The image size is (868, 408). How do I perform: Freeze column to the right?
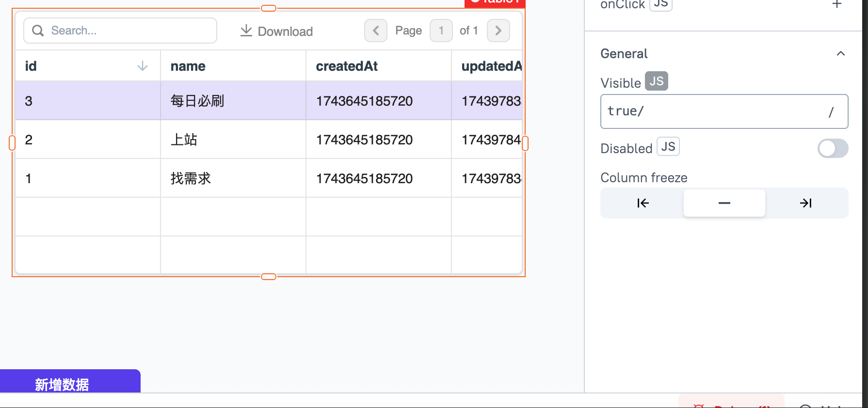[805, 203]
